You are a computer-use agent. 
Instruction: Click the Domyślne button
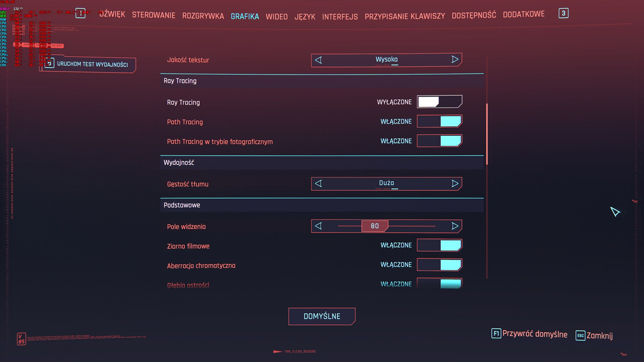coord(322,316)
